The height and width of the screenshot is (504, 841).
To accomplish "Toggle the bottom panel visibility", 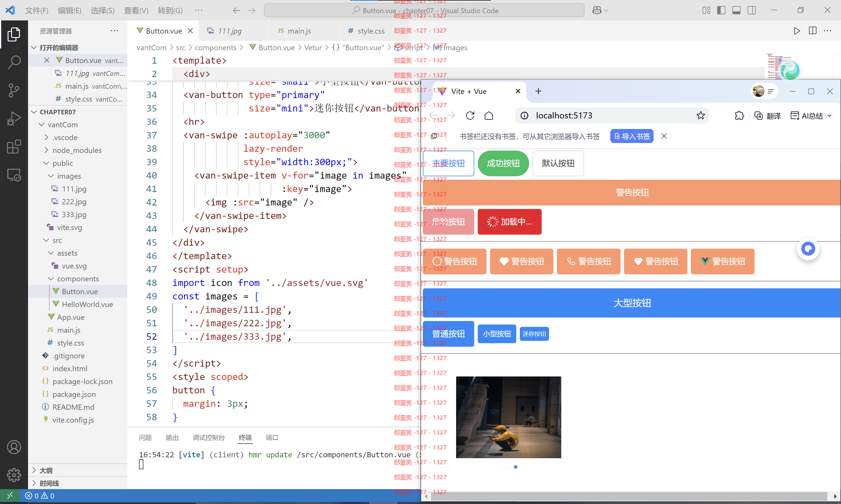I will pos(736,11).
